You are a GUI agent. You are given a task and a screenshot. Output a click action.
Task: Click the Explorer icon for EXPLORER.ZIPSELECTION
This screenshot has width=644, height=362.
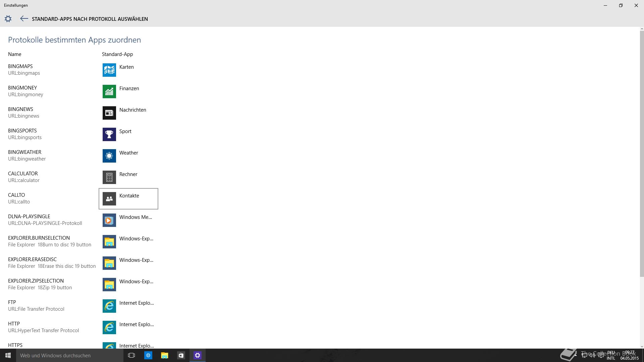[x=109, y=285]
